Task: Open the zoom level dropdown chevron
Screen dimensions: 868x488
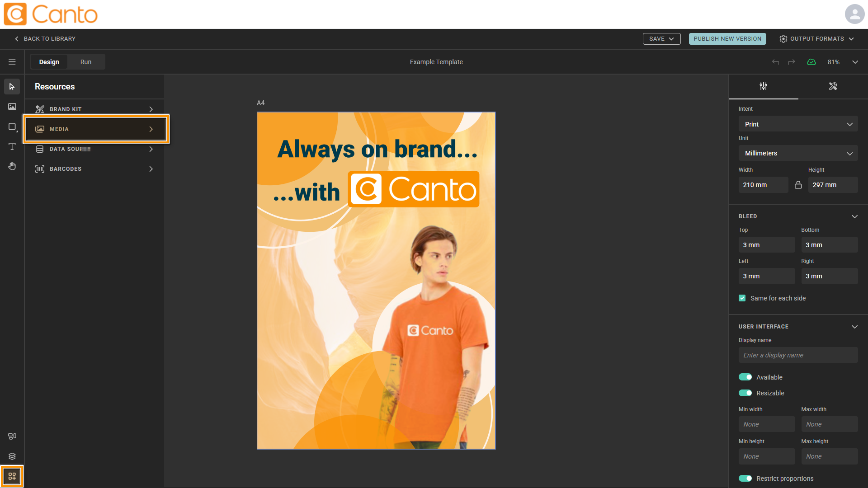Action: [855, 62]
